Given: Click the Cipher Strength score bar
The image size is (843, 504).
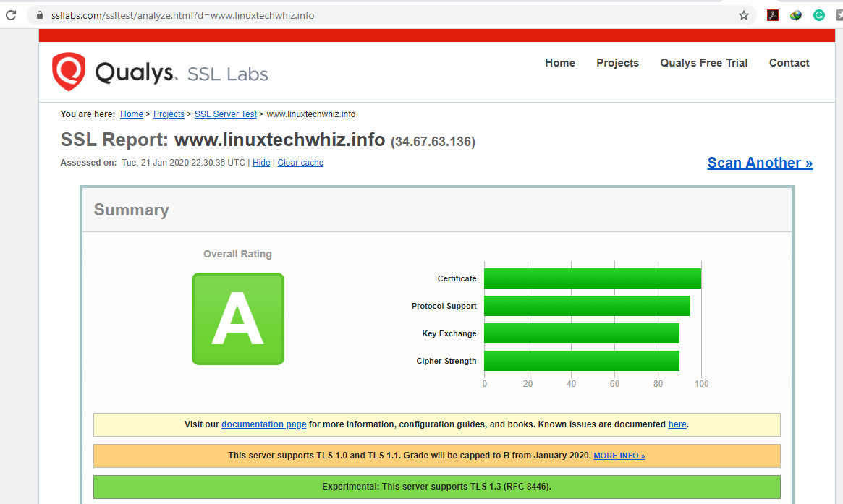Looking at the screenshot, I should (582, 361).
